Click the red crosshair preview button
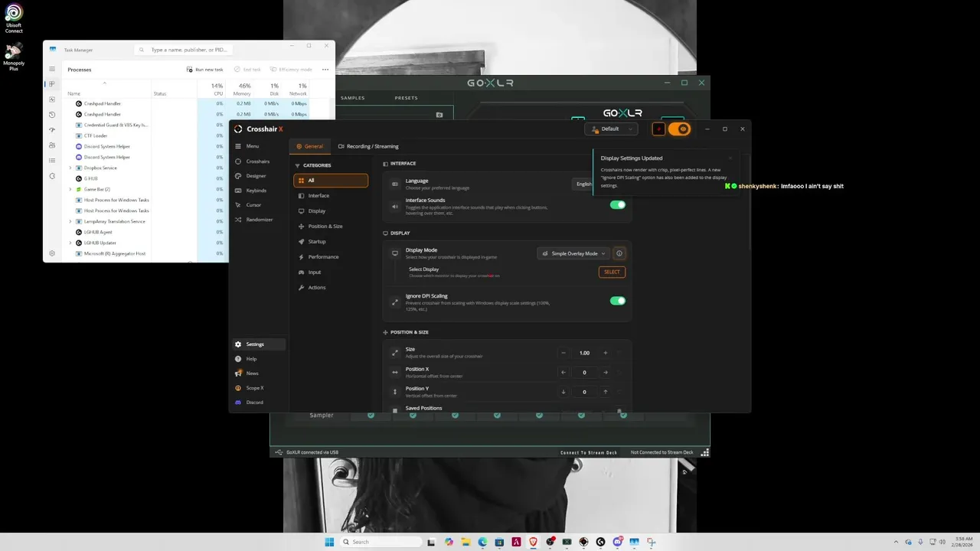980x551 pixels. pos(658,129)
